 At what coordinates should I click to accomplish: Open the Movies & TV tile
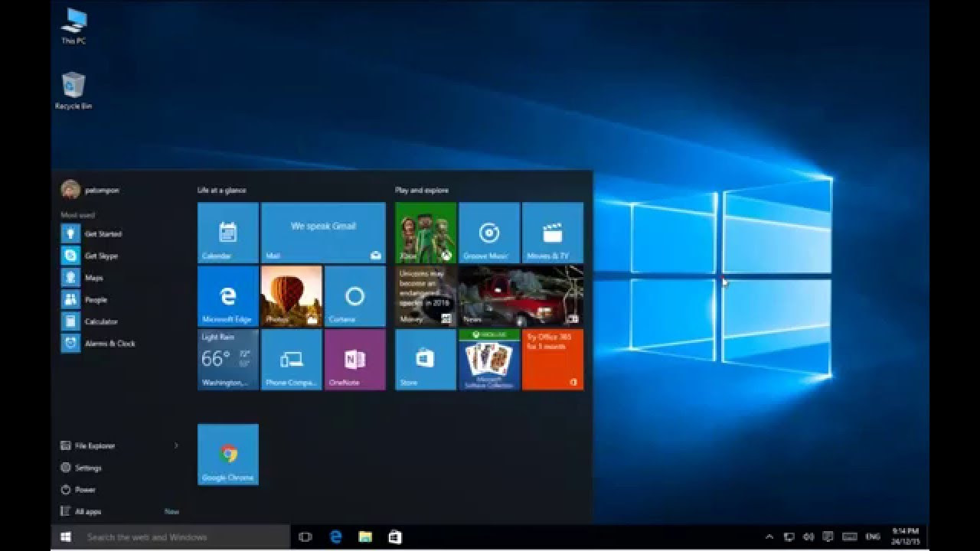tap(553, 233)
